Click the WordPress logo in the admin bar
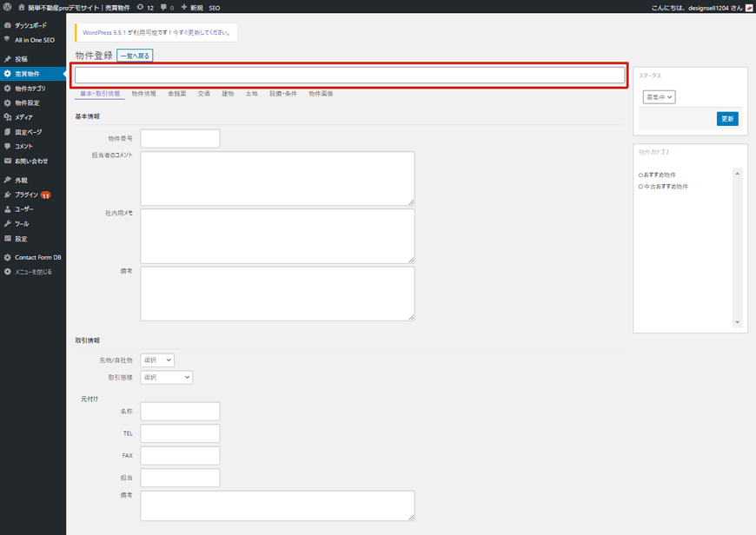Image resolution: width=756 pixels, height=535 pixels. pyautogui.click(x=8, y=7)
